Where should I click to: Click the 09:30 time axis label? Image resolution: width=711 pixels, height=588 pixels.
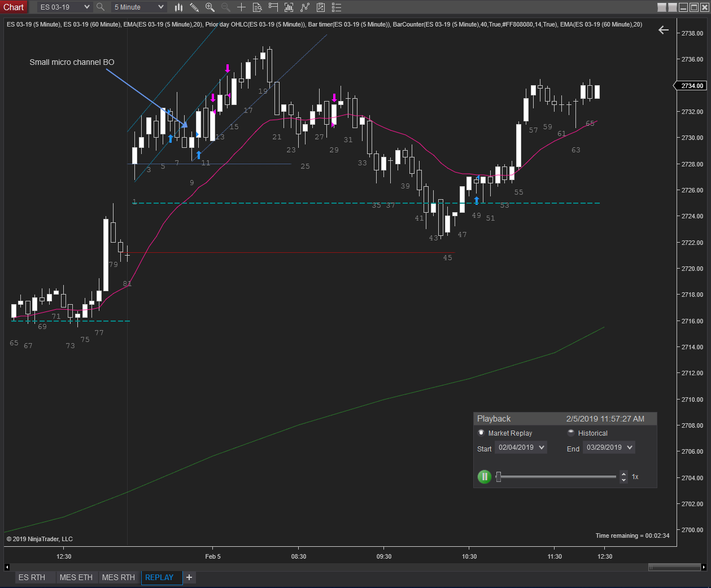(x=384, y=556)
